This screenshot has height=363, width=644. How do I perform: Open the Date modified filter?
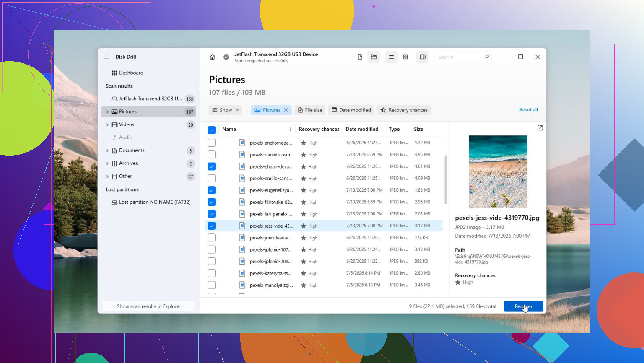click(x=351, y=110)
